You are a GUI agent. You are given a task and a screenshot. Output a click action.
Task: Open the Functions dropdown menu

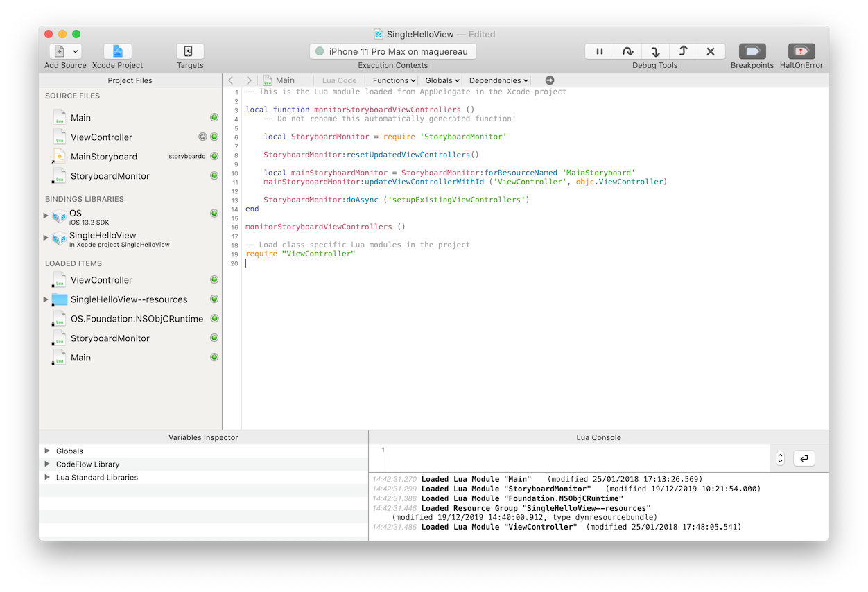[394, 80]
